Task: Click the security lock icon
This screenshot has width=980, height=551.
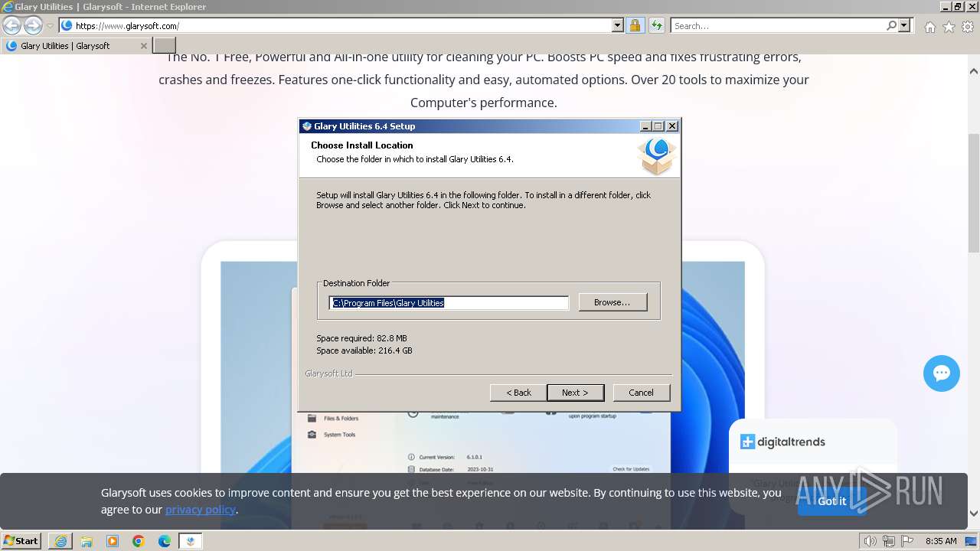Action: click(x=635, y=26)
